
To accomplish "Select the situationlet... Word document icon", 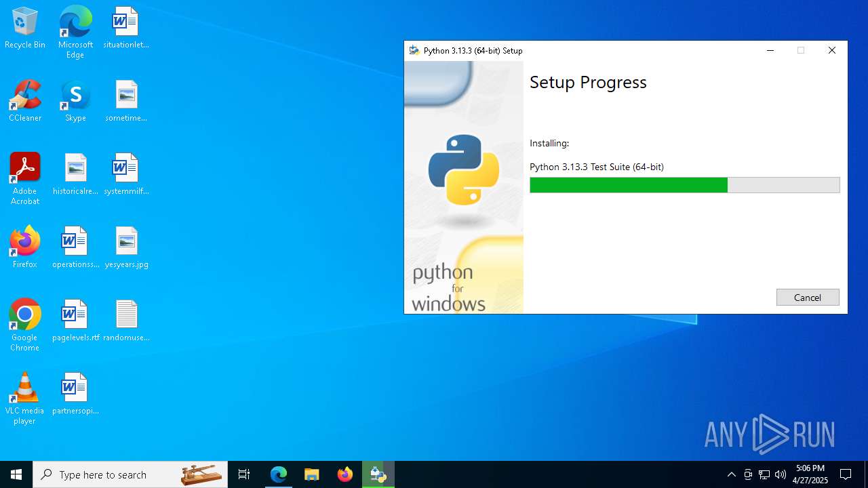I will click(126, 28).
